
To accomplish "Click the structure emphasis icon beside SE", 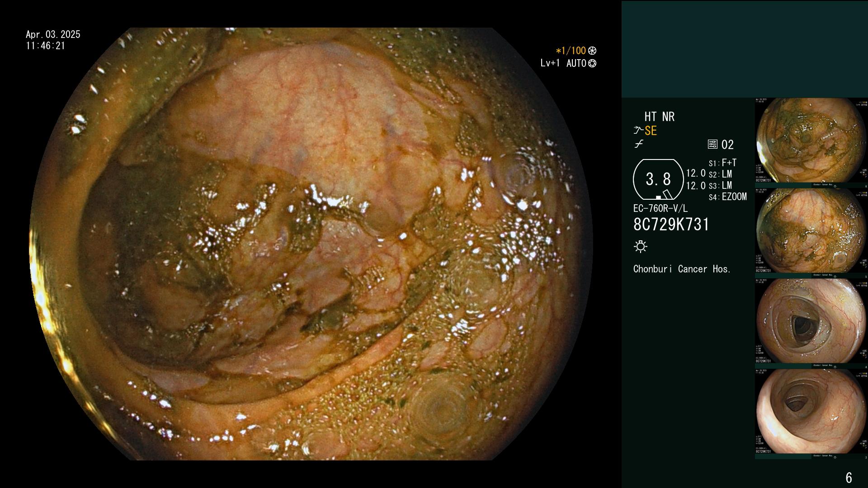I will (638, 131).
